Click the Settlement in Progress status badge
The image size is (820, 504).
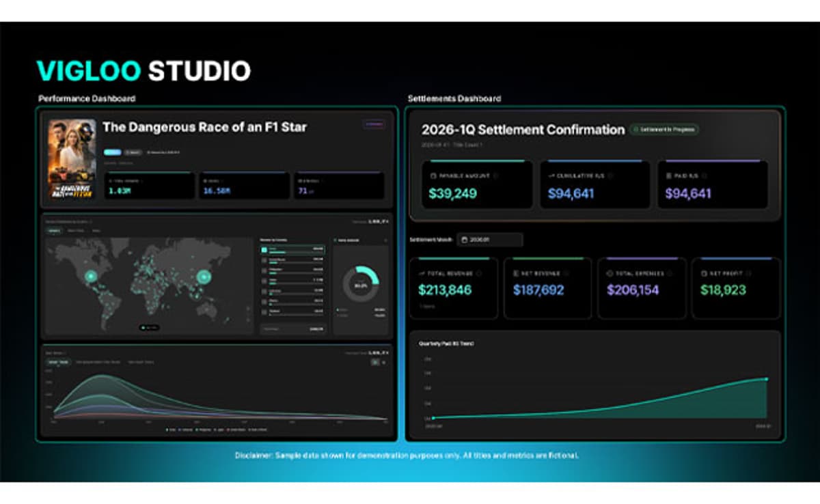[x=663, y=129]
